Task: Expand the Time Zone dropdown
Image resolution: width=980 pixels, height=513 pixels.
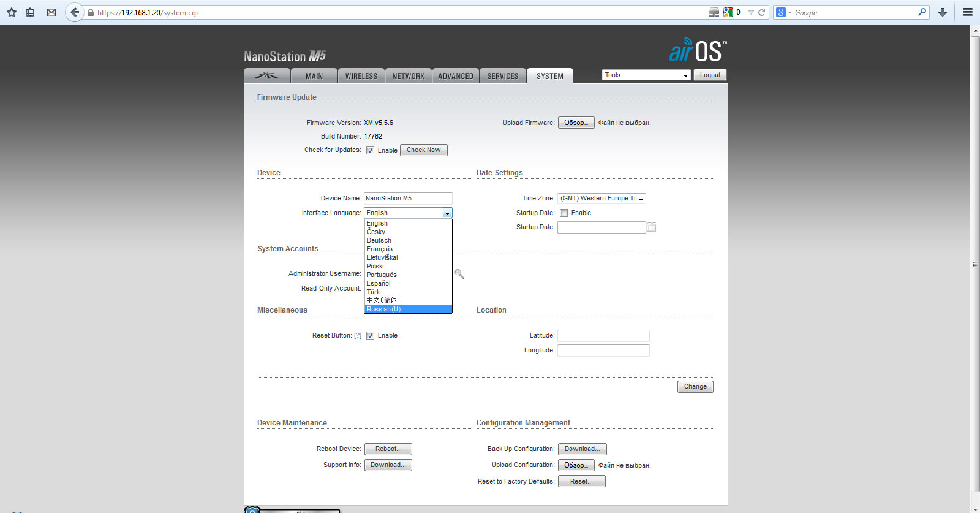Action: 601,199
